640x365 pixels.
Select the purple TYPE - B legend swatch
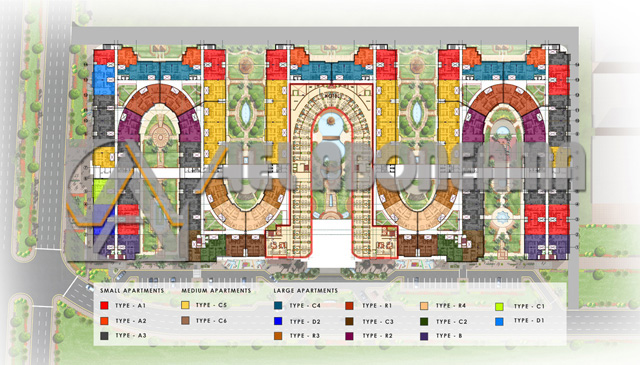point(424,336)
